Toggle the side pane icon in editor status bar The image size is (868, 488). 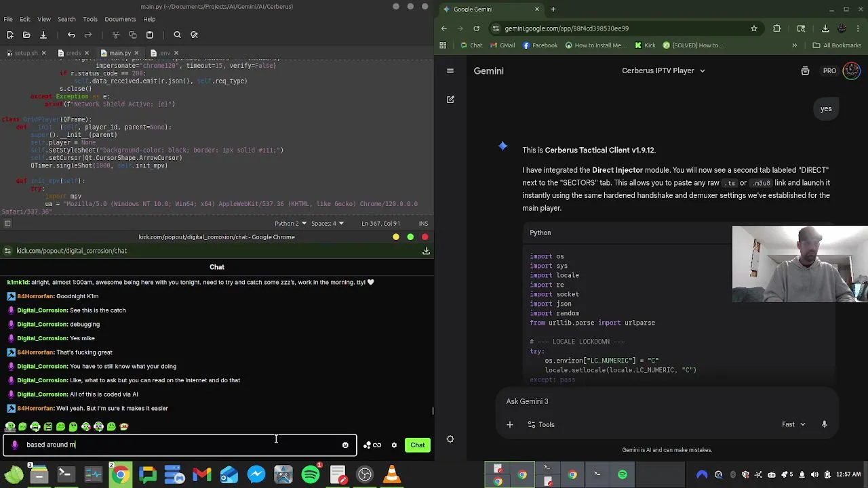(7, 223)
